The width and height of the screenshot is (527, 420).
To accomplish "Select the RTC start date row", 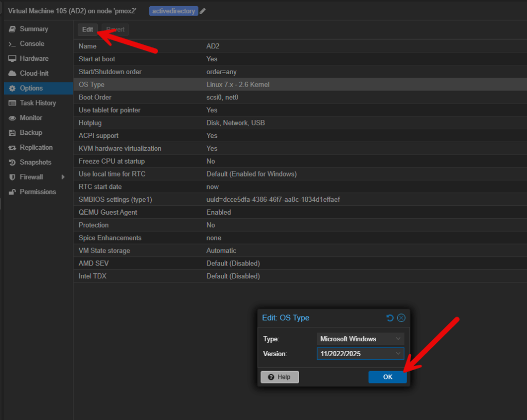I will click(300, 186).
